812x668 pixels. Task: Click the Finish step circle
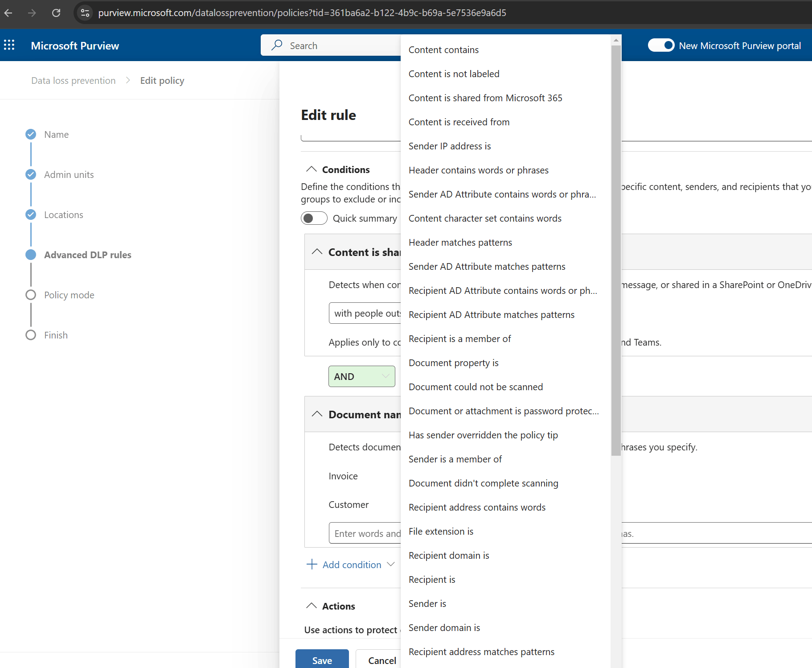tap(31, 335)
